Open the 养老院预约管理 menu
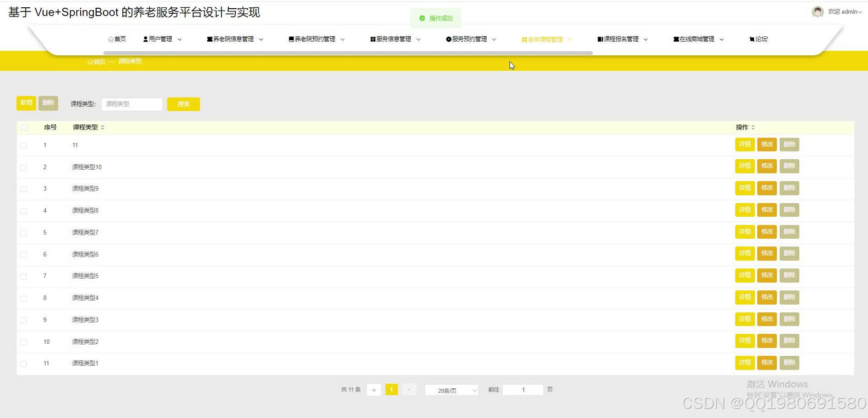Viewport: 868px width, 418px height. (x=312, y=39)
